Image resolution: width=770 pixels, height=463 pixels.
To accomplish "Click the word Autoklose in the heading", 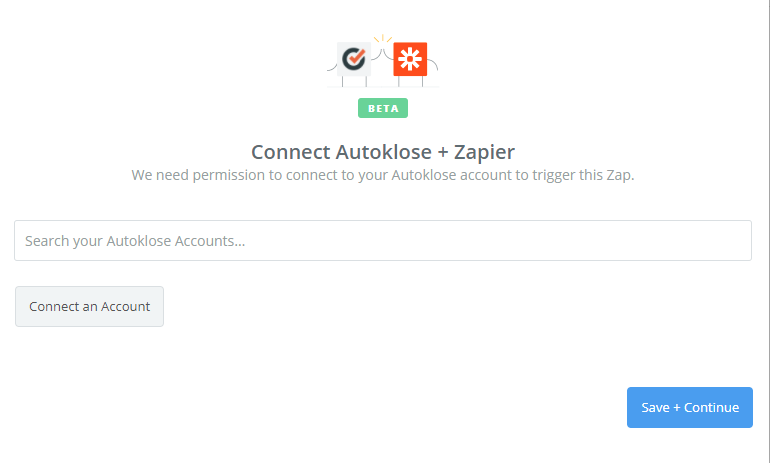I will (384, 152).
